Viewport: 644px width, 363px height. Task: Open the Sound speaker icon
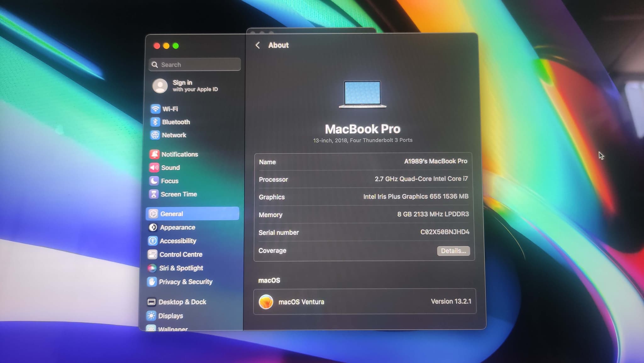[154, 167]
